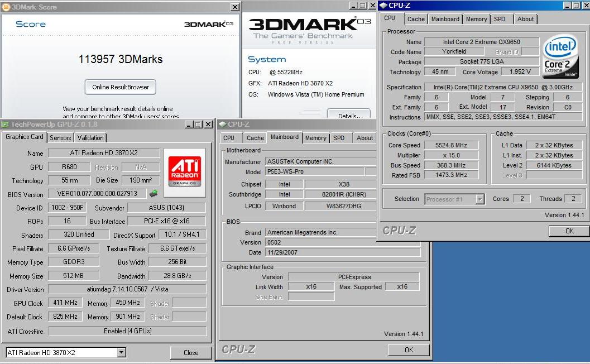The height and width of the screenshot is (364, 590).
Task: Click OK in front CPU-Z window
Action: pyautogui.click(x=569, y=231)
